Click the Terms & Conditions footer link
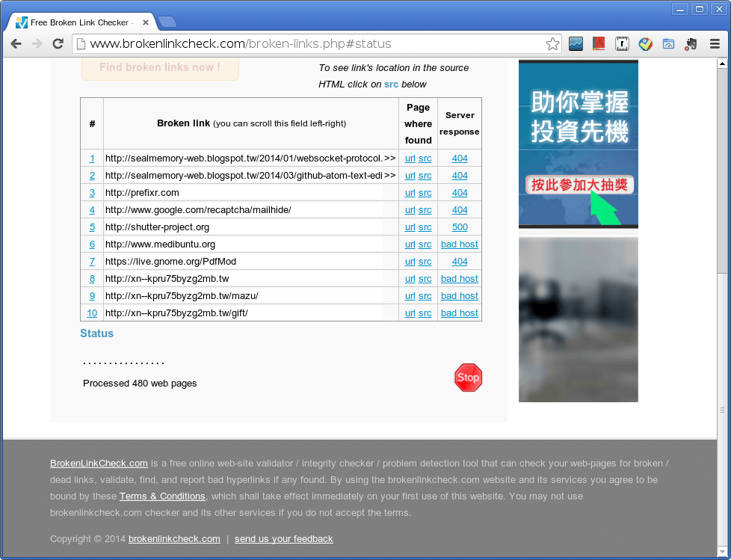The image size is (731, 560). (x=162, y=496)
